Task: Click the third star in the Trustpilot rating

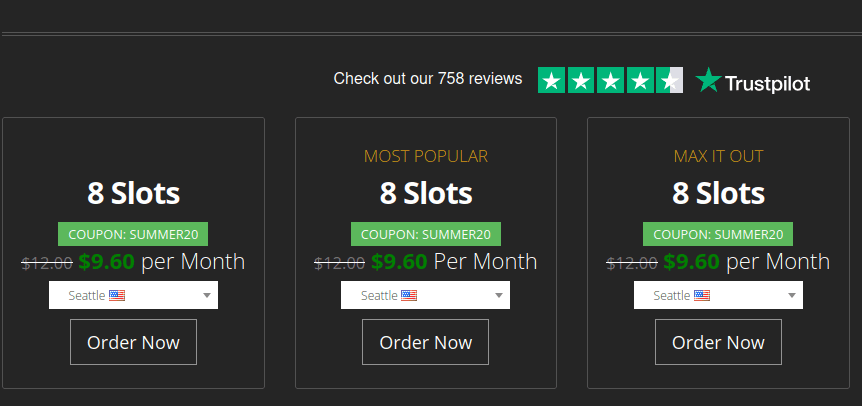Action: 610,80
